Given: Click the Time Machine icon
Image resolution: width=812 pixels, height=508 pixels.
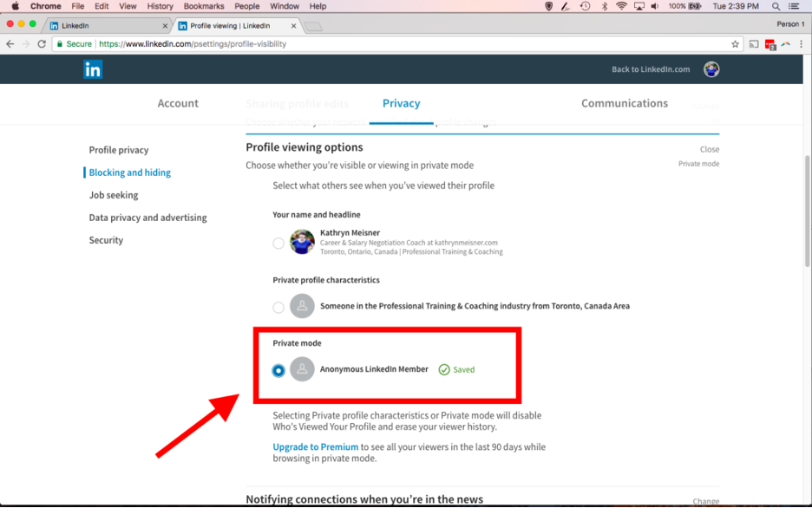Looking at the screenshot, I should [586, 6].
